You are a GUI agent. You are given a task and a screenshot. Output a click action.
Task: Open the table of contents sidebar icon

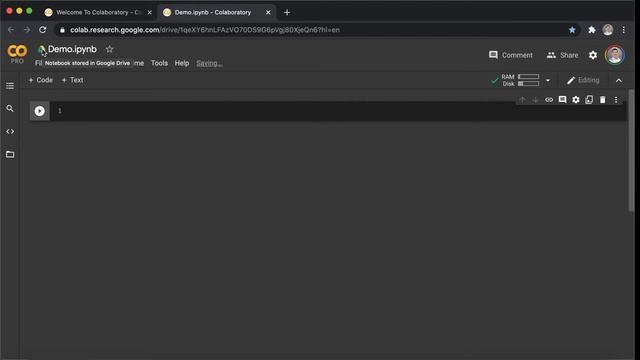(x=10, y=86)
